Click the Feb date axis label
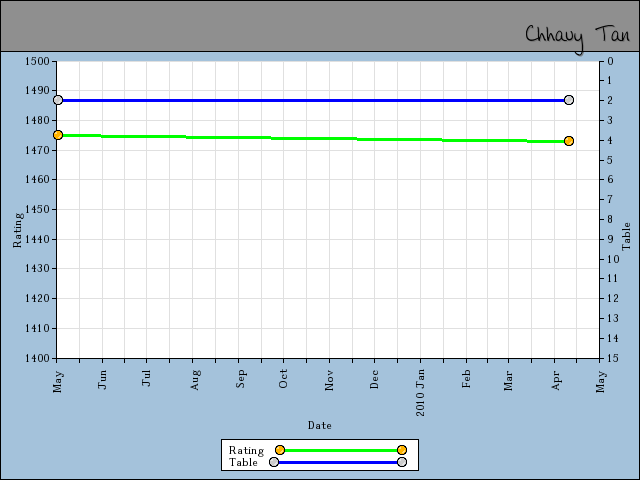This screenshot has height=480, width=640. (466, 379)
